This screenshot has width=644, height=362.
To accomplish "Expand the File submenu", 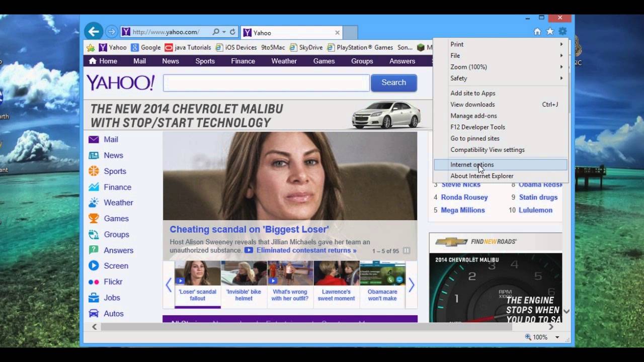I will pyautogui.click(x=501, y=55).
